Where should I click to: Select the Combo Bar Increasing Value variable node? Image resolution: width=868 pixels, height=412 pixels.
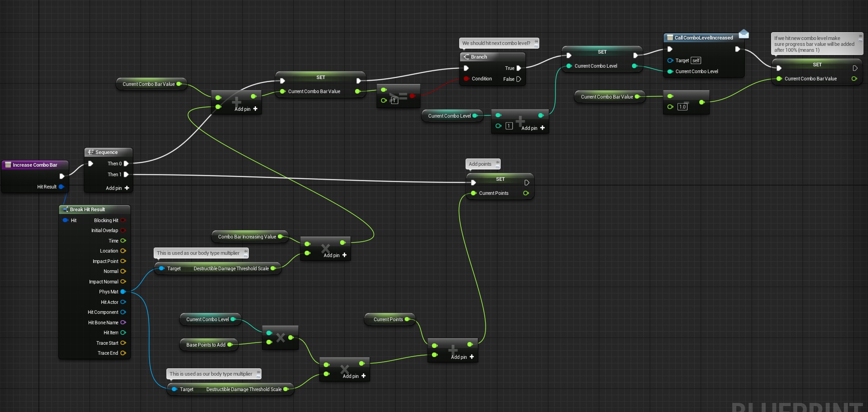coord(250,237)
